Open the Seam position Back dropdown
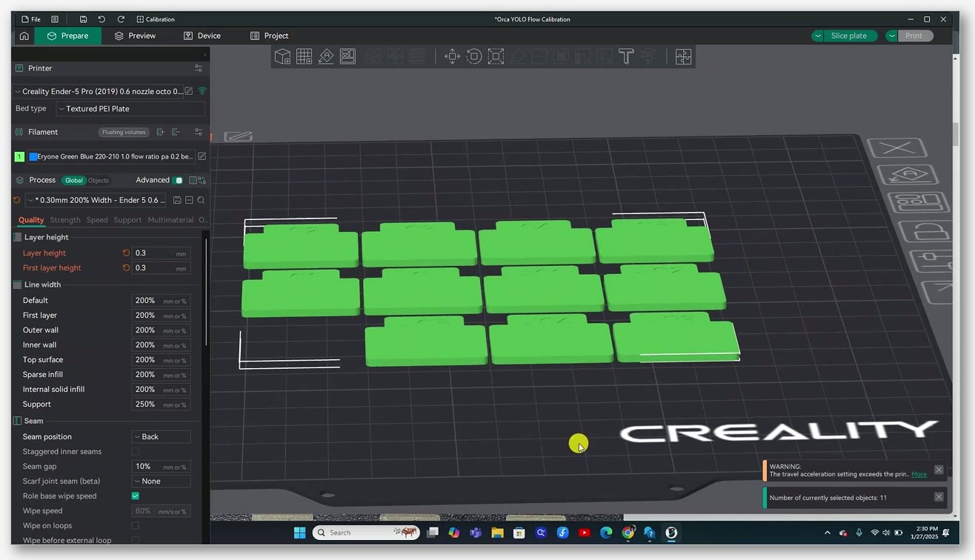Viewport: 975px width, 560px height. point(161,436)
